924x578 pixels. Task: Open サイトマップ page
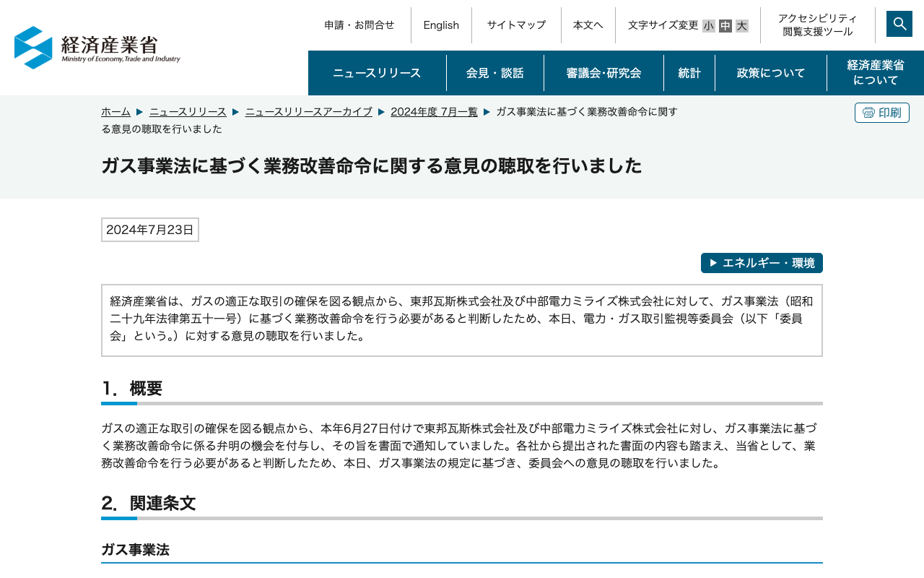(516, 25)
